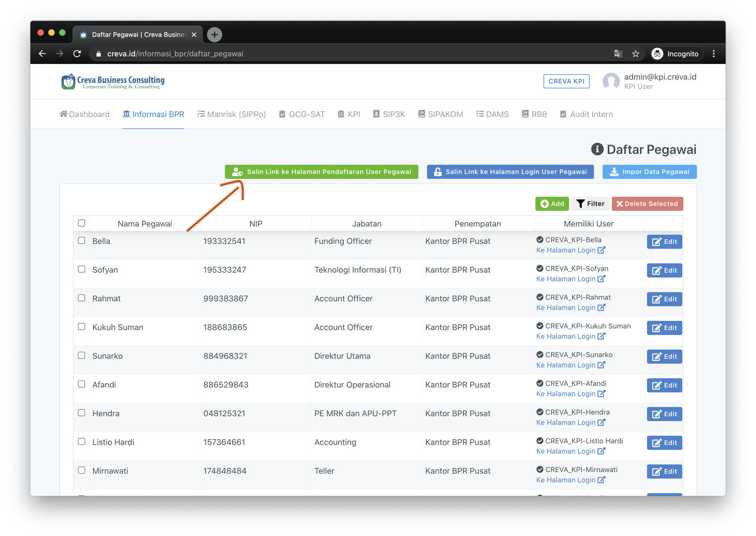Check the checkbox for Sunarko
The height and width of the screenshot is (536, 756).
[82, 355]
